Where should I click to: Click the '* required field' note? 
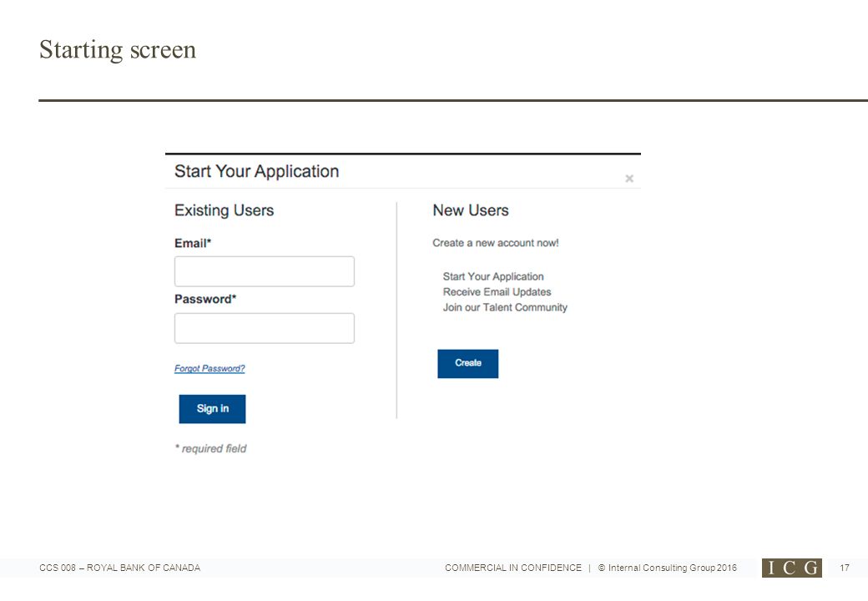(x=211, y=449)
